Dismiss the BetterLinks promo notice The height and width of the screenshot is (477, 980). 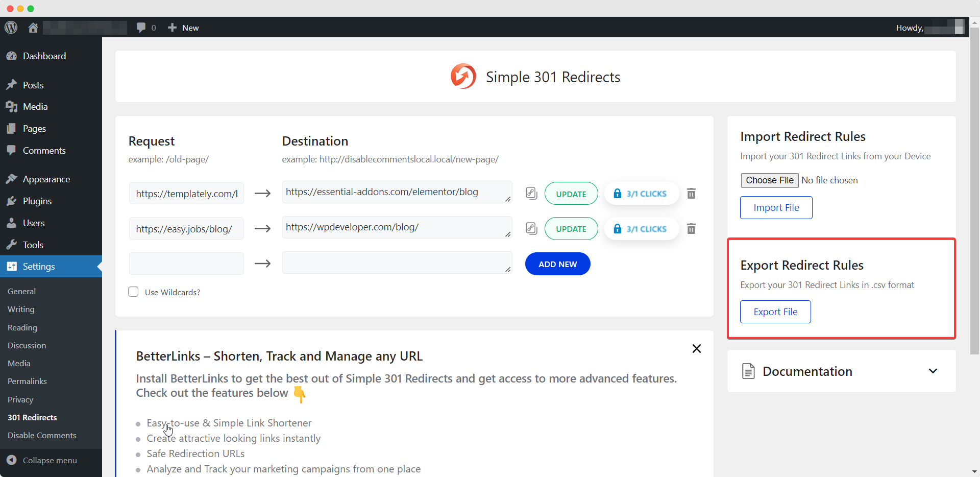(697, 348)
